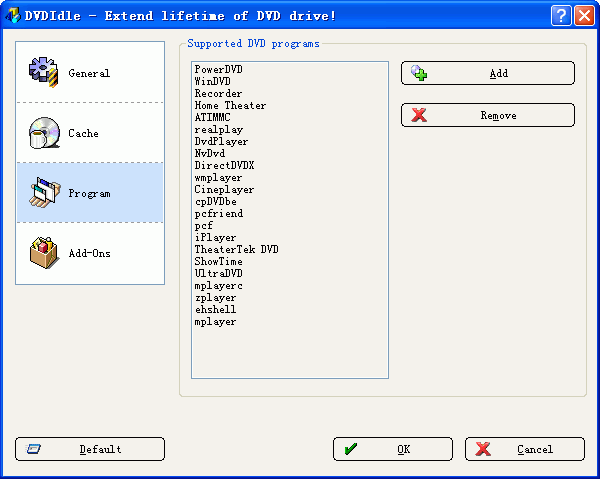Dismiss with the Cancel label
The height and width of the screenshot is (479, 600).
tap(535, 449)
